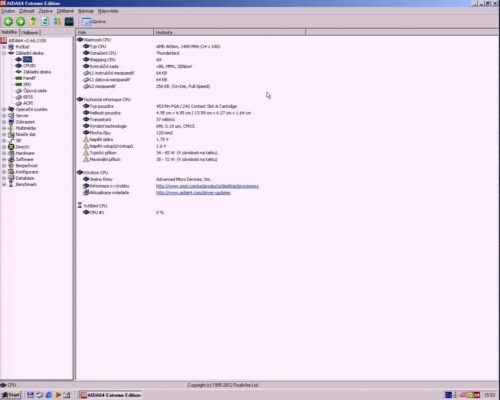The height and width of the screenshot is (400, 500).
Task: Expand the Zobrazení tree node
Action: pos(4,122)
